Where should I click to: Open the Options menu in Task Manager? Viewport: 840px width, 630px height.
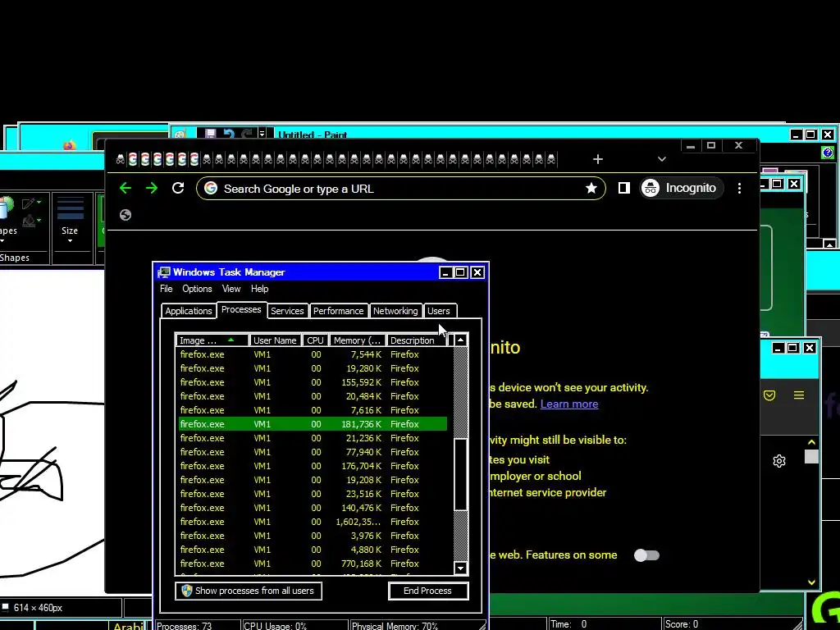pyautogui.click(x=197, y=289)
